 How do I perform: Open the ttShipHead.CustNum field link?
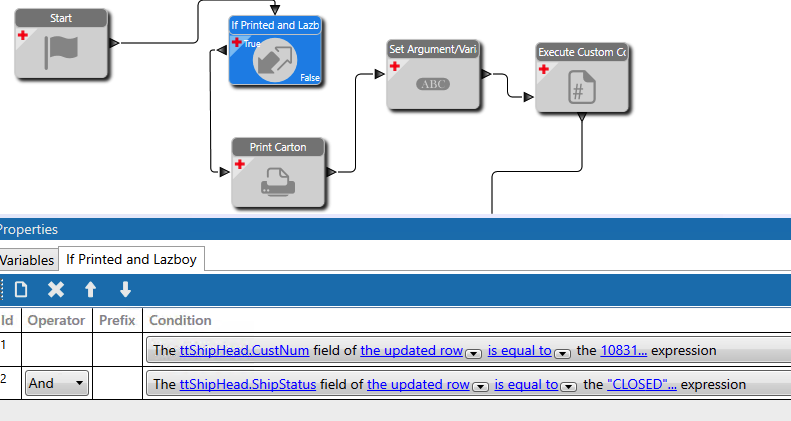pos(244,350)
